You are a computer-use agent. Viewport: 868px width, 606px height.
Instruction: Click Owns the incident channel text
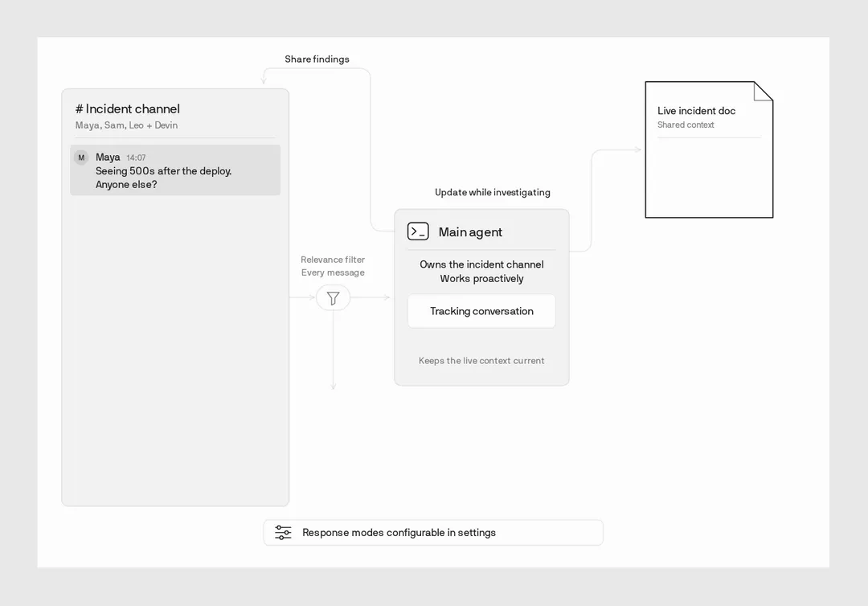[481, 264]
